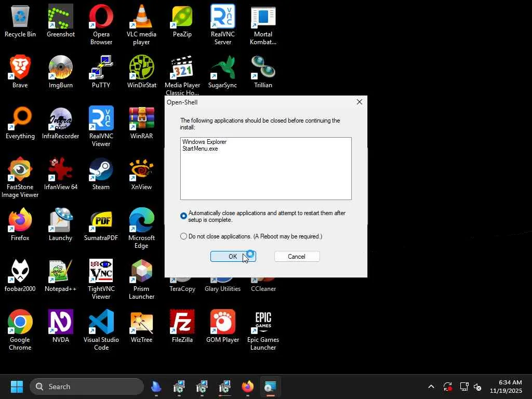The image size is (532, 399).
Task: Launch WinRAR desktop icon
Action: click(141, 123)
